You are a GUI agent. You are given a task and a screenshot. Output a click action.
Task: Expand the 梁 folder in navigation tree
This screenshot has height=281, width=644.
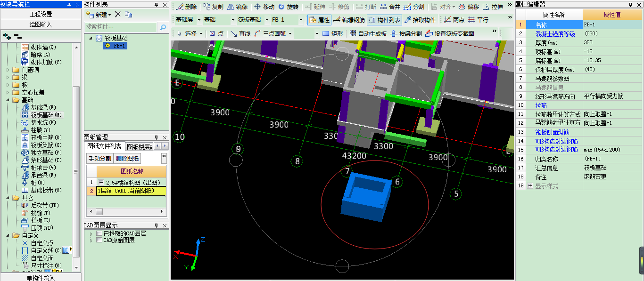coord(8,77)
